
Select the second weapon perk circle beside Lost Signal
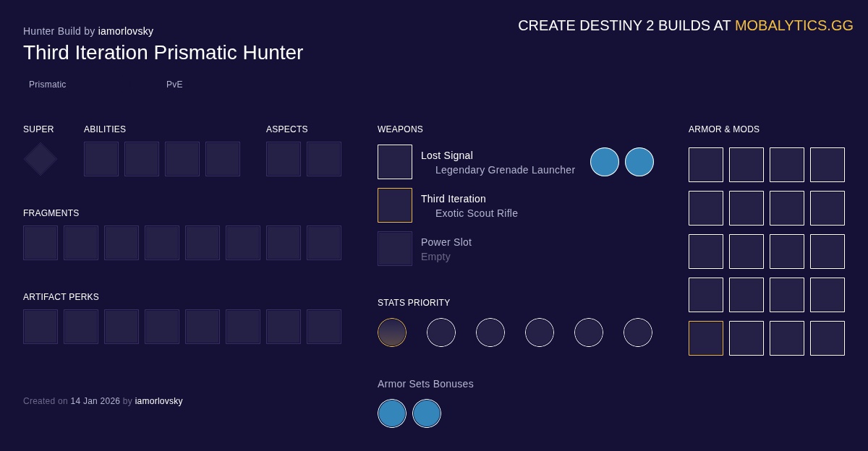click(x=639, y=162)
